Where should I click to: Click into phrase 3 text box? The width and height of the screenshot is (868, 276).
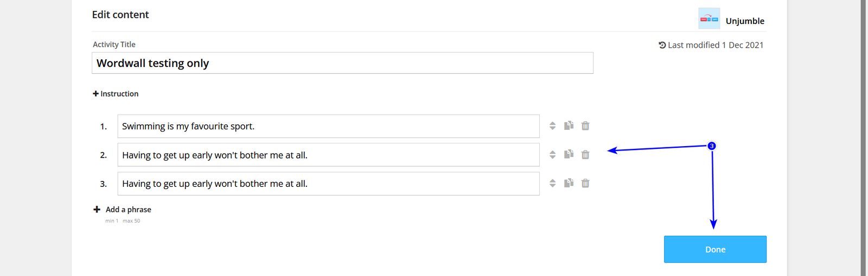pyautogui.click(x=328, y=184)
